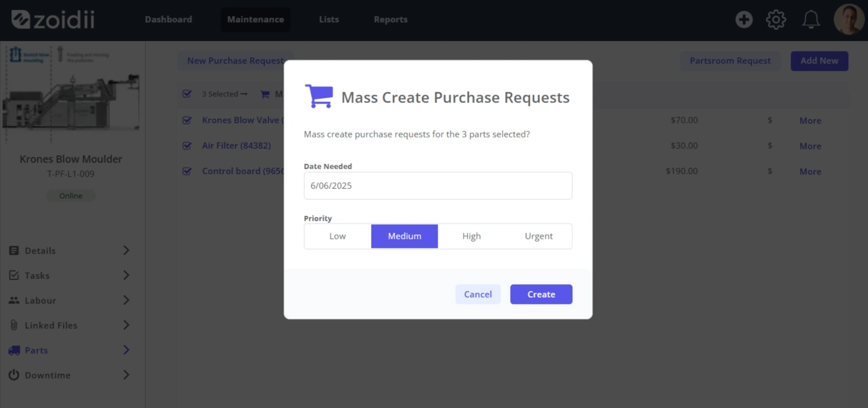Image resolution: width=868 pixels, height=408 pixels.
Task: Click the Create button
Action: click(x=541, y=294)
